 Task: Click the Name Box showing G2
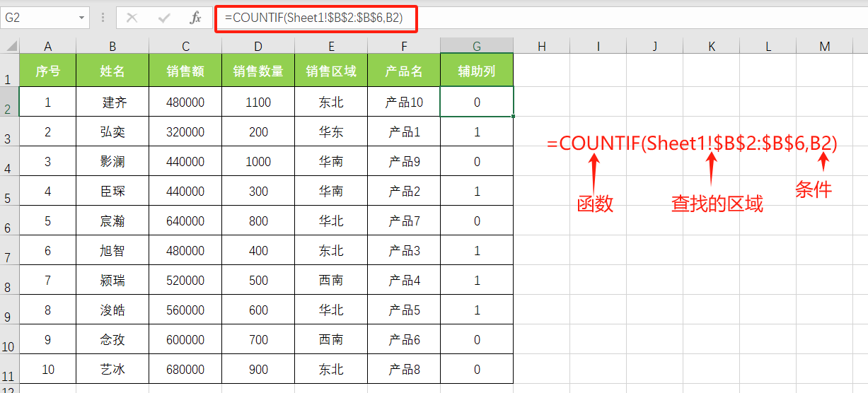pos(39,18)
